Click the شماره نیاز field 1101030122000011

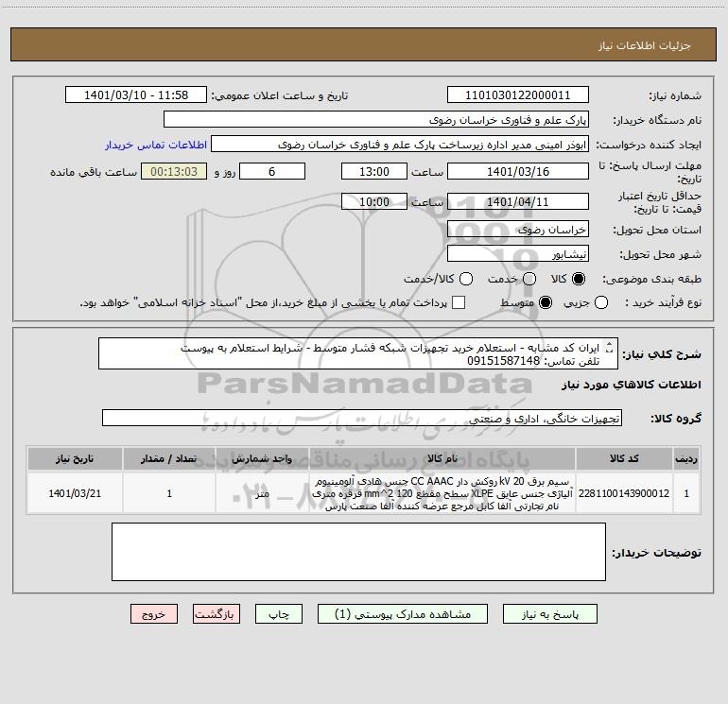point(518,95)
